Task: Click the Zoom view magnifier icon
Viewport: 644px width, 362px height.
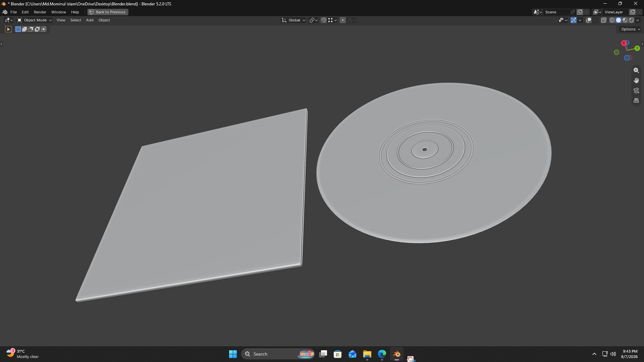Action: coord(636,70)
